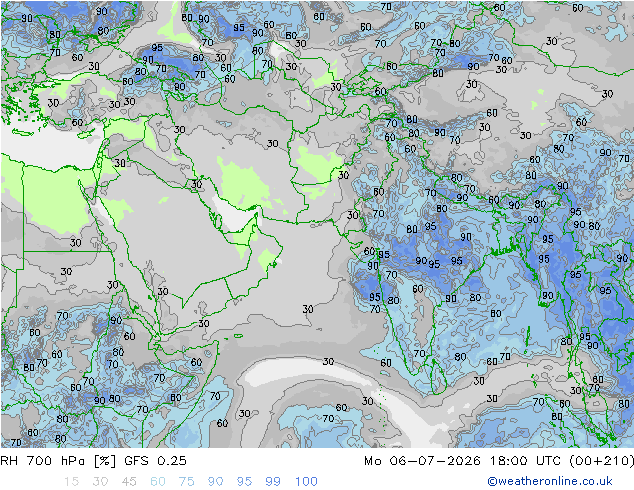Select the legend scale value 75
Screen dimensions: 634x490
(187, 481)
